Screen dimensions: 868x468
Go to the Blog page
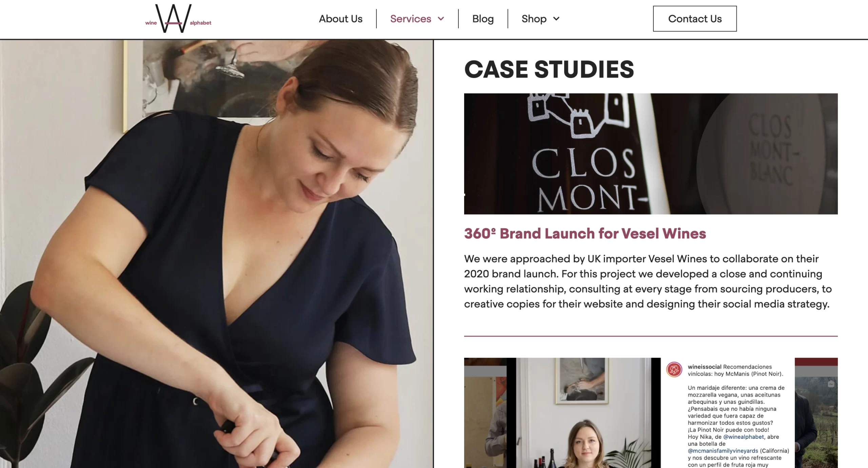click(483, 19)
